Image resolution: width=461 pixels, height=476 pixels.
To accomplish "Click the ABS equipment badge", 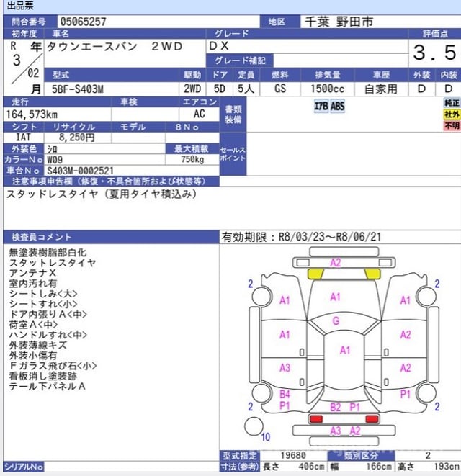I will pos(337,107).
